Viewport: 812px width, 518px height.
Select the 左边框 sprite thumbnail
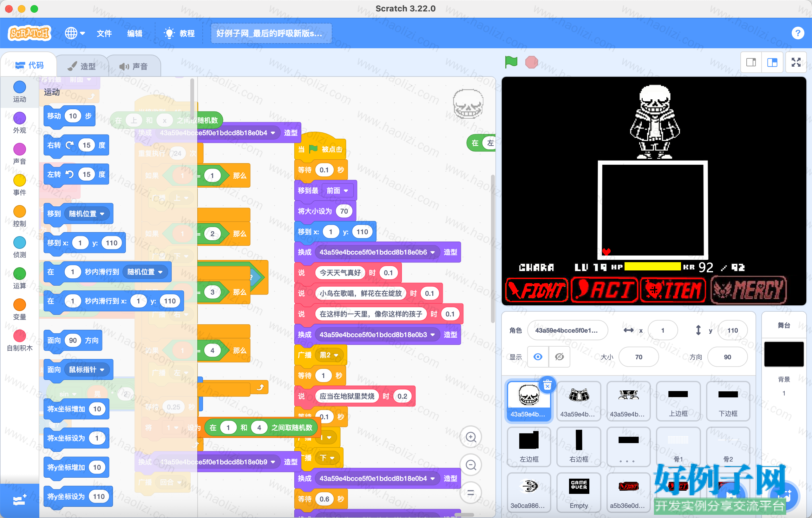tap(529, 447)
